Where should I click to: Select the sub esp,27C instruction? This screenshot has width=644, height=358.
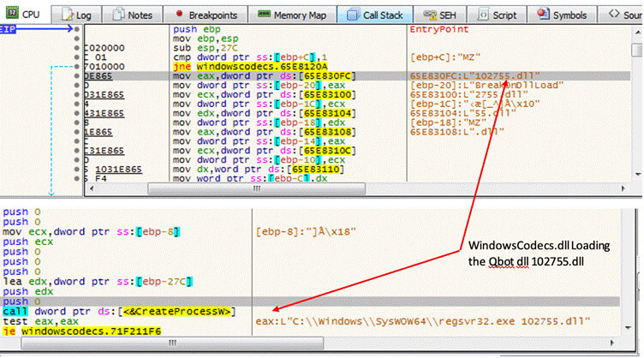tap(205, 48)
